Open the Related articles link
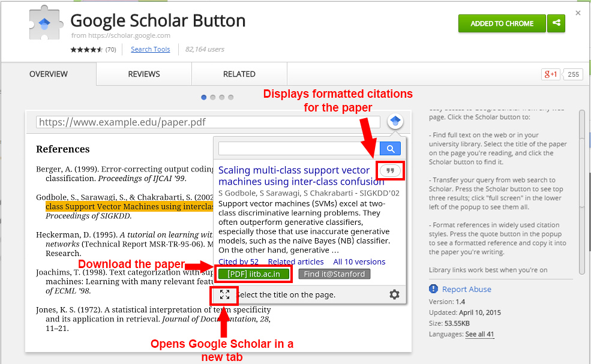 tap(296, 261)
